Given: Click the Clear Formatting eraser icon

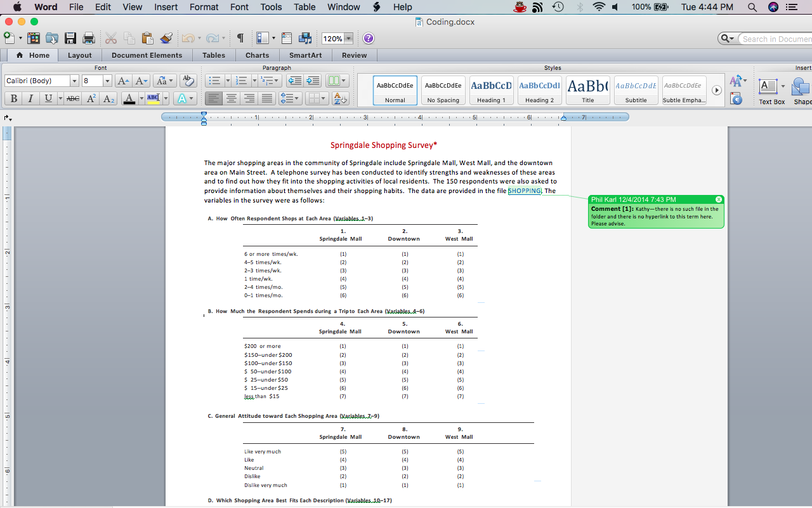Looking at the screenshot, I should [x=188, y=81].
